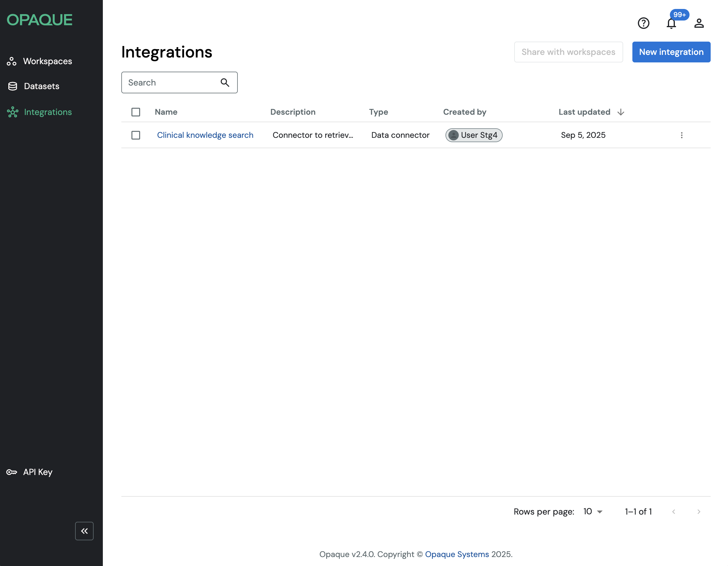728x566 pixels.
Task: Expand the rows per page dropdown
Action: [x=593, y=511]
